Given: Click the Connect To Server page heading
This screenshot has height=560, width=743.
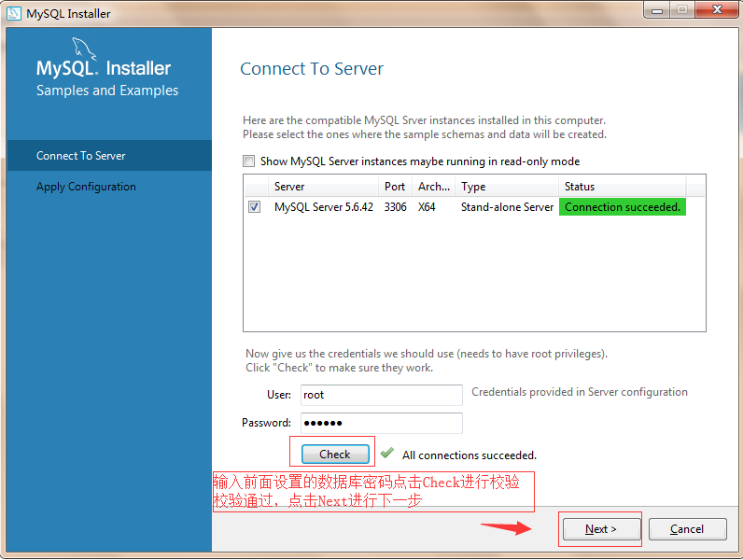Looking at the screenshot, I should pos(312,69).
